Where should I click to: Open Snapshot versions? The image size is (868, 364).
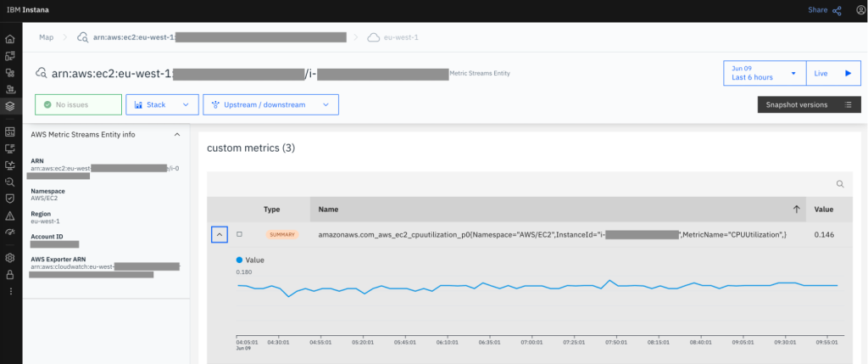point(809,104)
